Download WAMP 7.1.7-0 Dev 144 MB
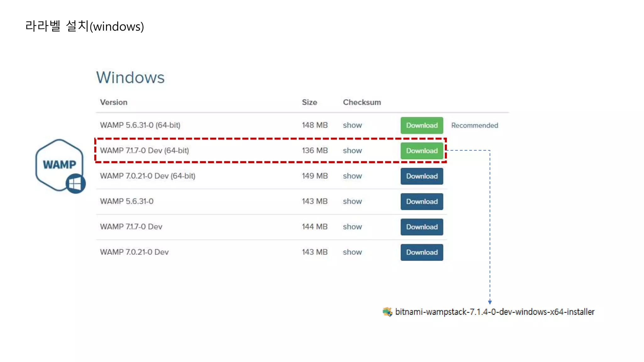The width and height of the screenshot is (644, 362). click(x=421, y=227)
